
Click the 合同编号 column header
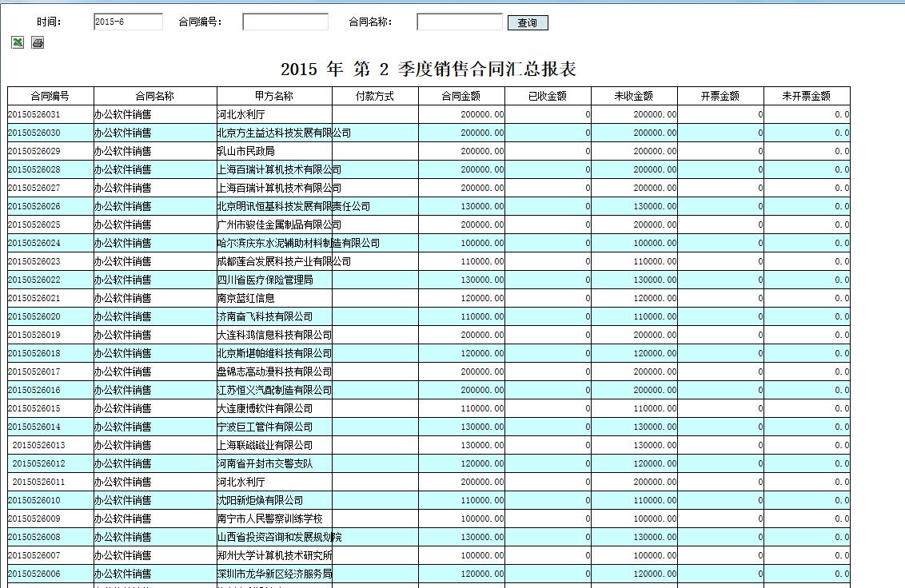click(x=50, y=96)
